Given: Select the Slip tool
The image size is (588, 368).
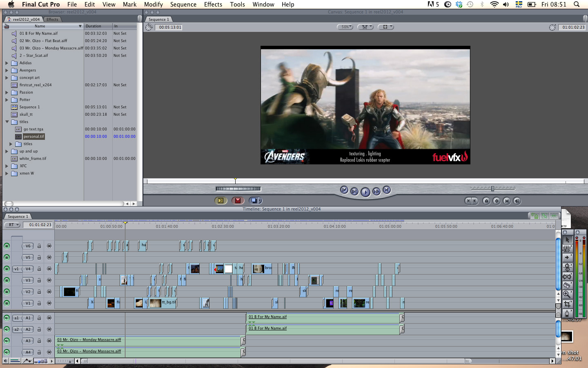Looking at the screenshot, I should pos(567,276).
